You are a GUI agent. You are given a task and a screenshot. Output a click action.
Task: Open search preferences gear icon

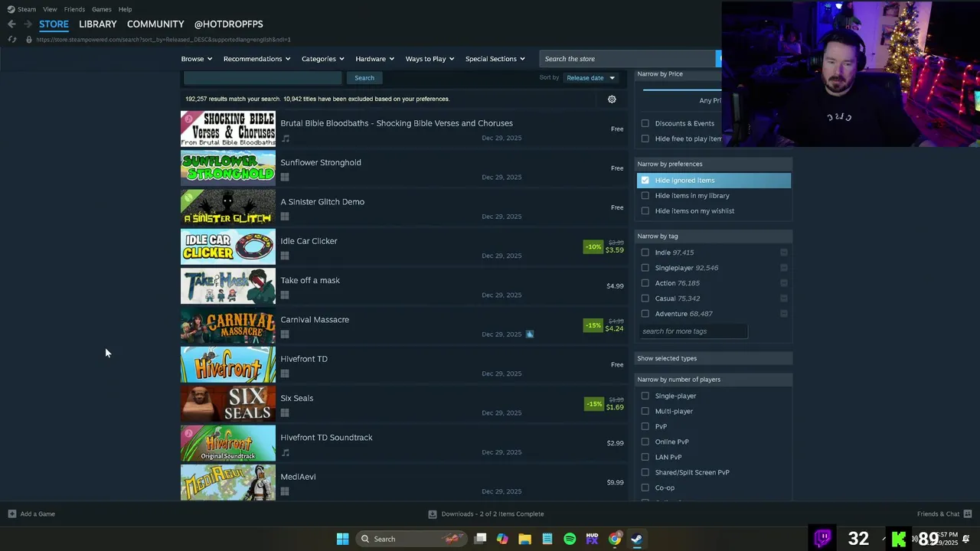point(612,99)
